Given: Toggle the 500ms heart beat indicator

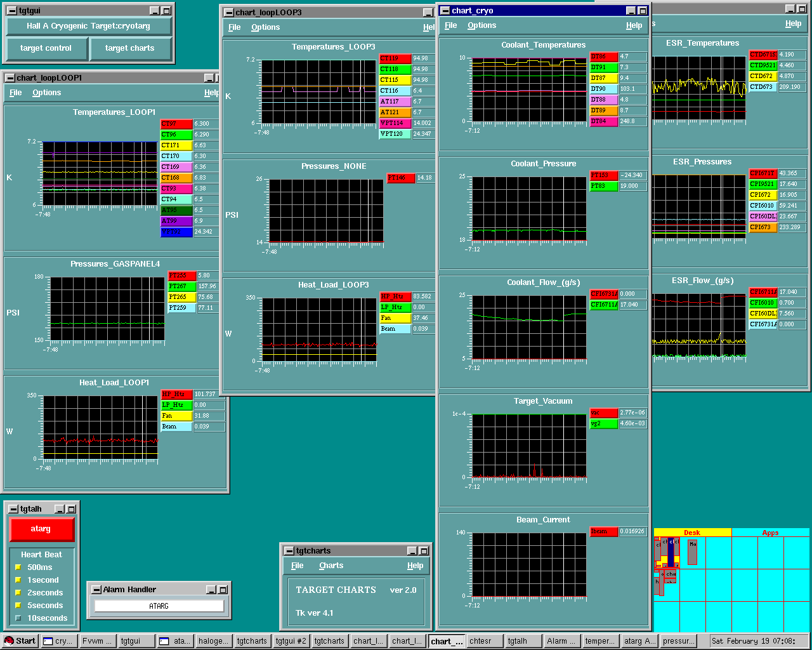Looking at the screenshot, I should point(18,567).
